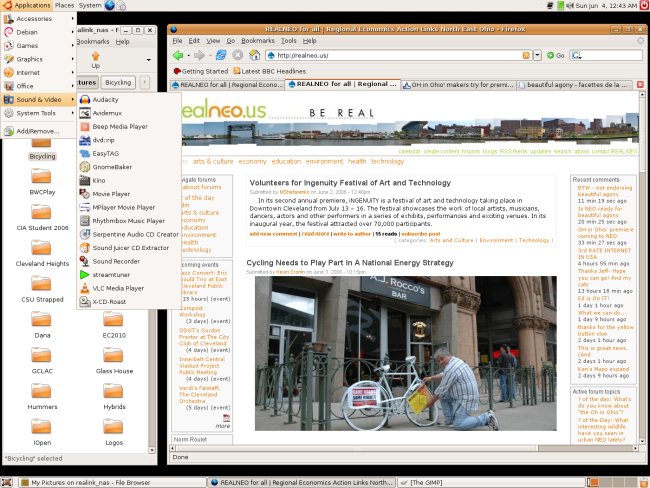The height and width of the screenshot is (488, 650).
Task: Open the Places menu in top panel
Action: 64,5
